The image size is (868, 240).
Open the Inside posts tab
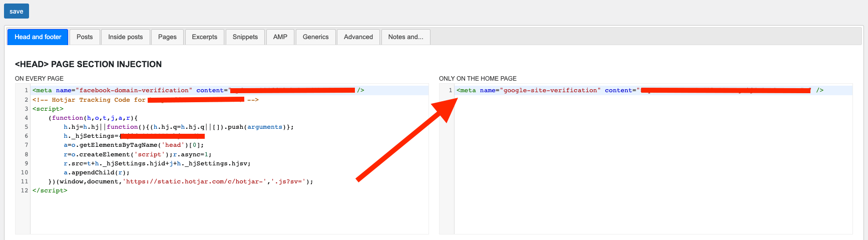(125, 37)
